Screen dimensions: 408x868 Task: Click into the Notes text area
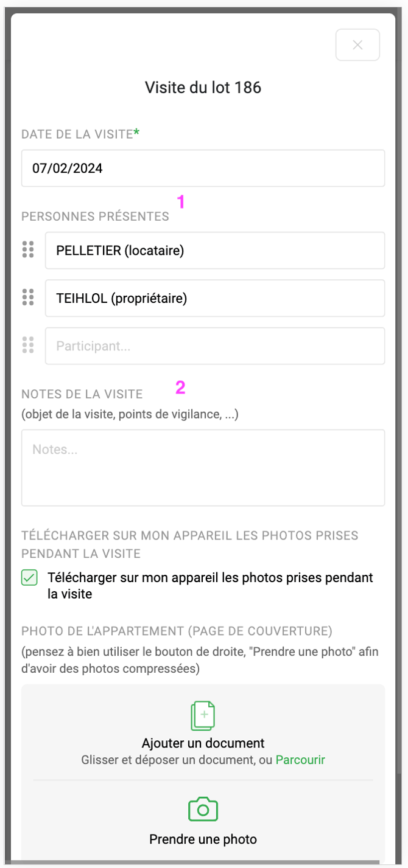tap(203, 468)
